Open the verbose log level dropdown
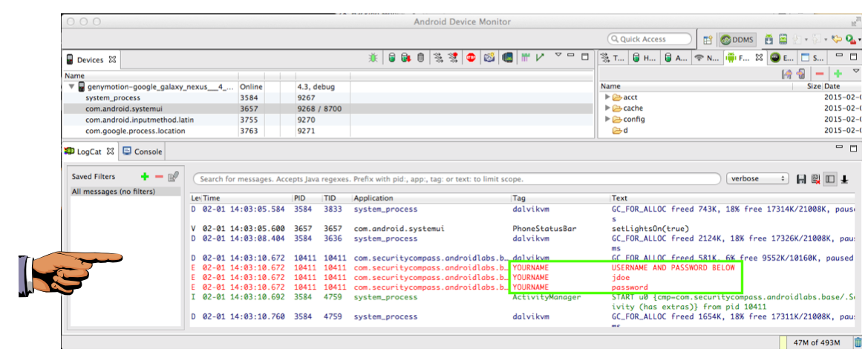Screen dimensions: 868x358 (757, 179)
